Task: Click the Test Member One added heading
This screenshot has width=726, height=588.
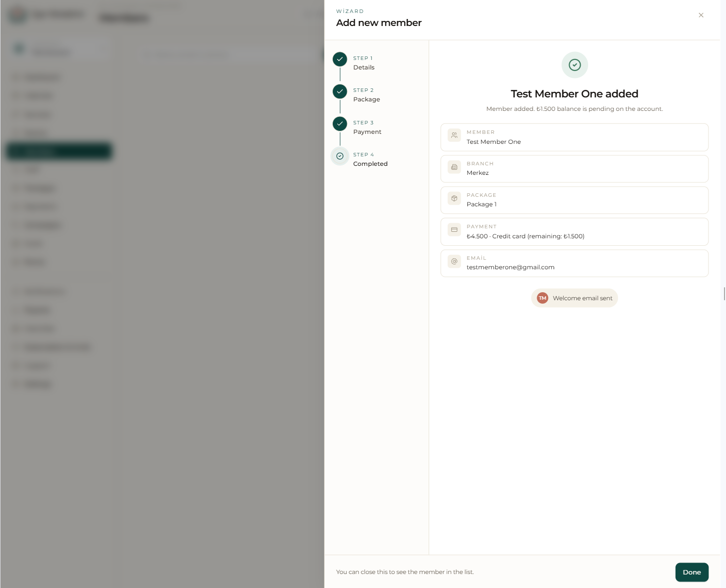Action: (575, 94)
